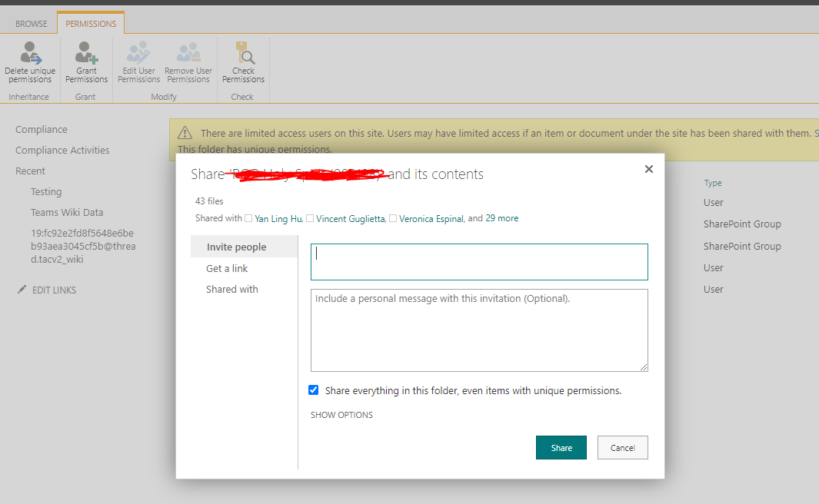This screenshot has width=819, height=504.
Task: Open the Recent section in the sidebar
Action: [x=30, y=171]
